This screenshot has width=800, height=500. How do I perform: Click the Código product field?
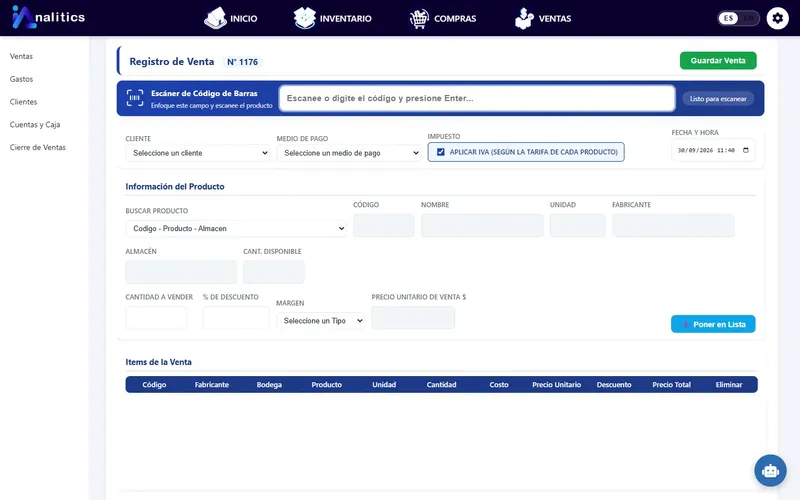pos(384,226)
